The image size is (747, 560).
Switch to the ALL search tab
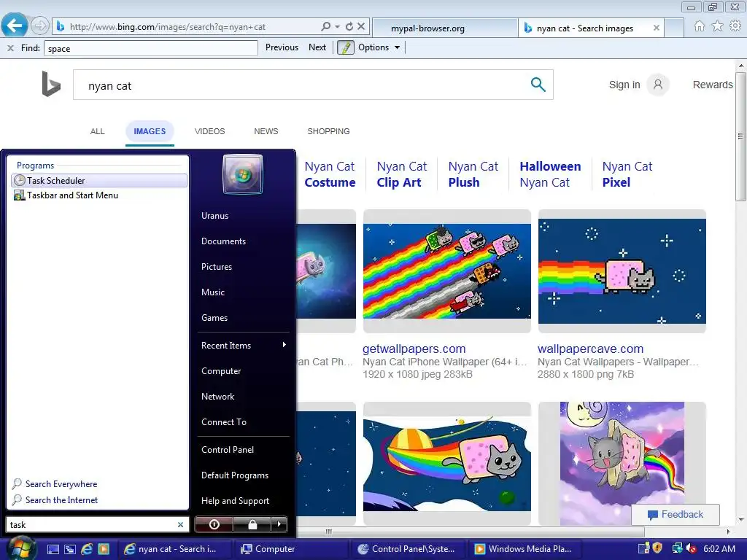[x=97, y=131]
